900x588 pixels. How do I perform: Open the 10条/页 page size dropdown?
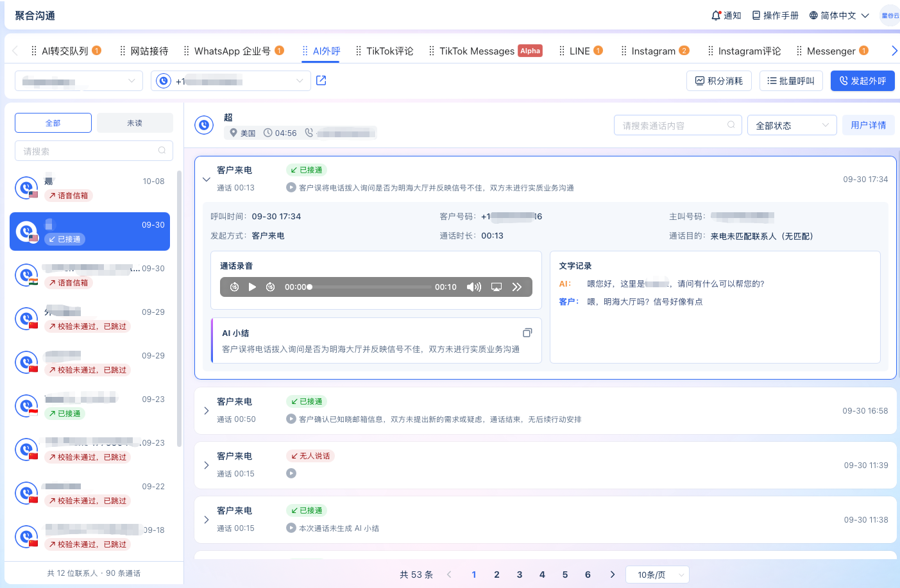658,575
